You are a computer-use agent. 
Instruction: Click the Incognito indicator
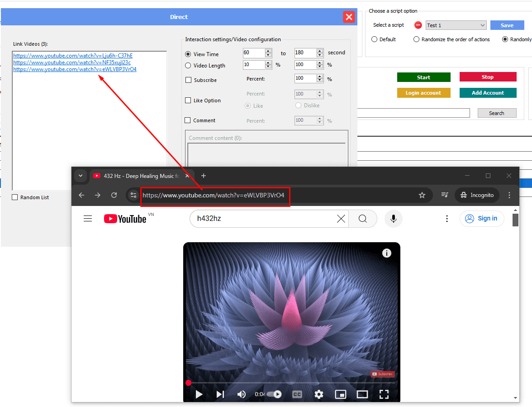tap(477, 195)
